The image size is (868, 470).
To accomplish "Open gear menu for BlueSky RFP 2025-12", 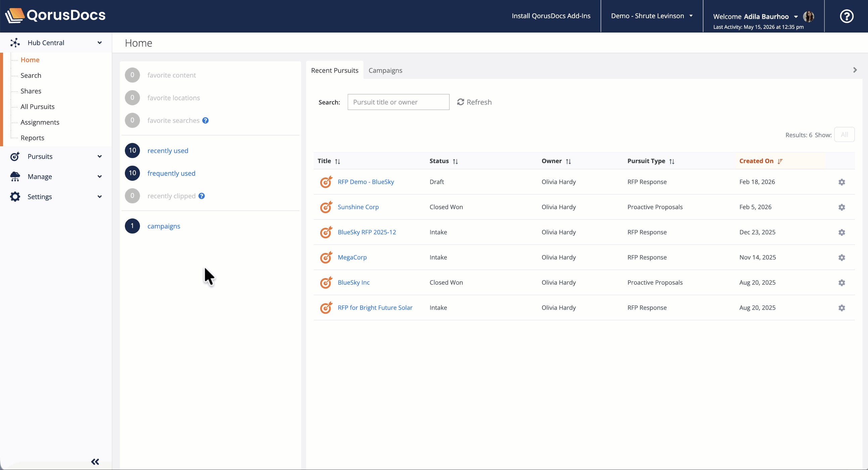I will tap(842, 232).
